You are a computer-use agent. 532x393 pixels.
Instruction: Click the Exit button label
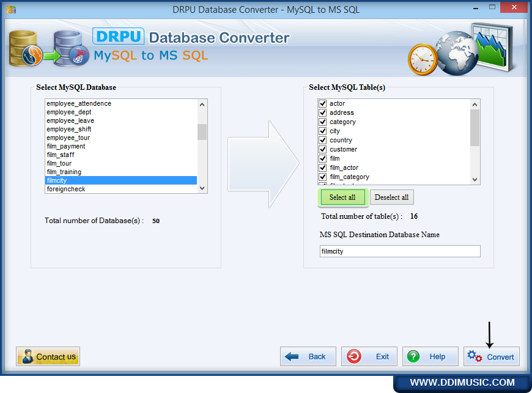click(x=382, y=357)
